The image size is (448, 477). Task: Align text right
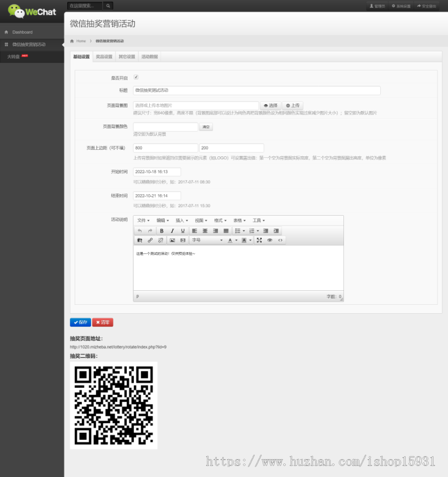[216, 231]
